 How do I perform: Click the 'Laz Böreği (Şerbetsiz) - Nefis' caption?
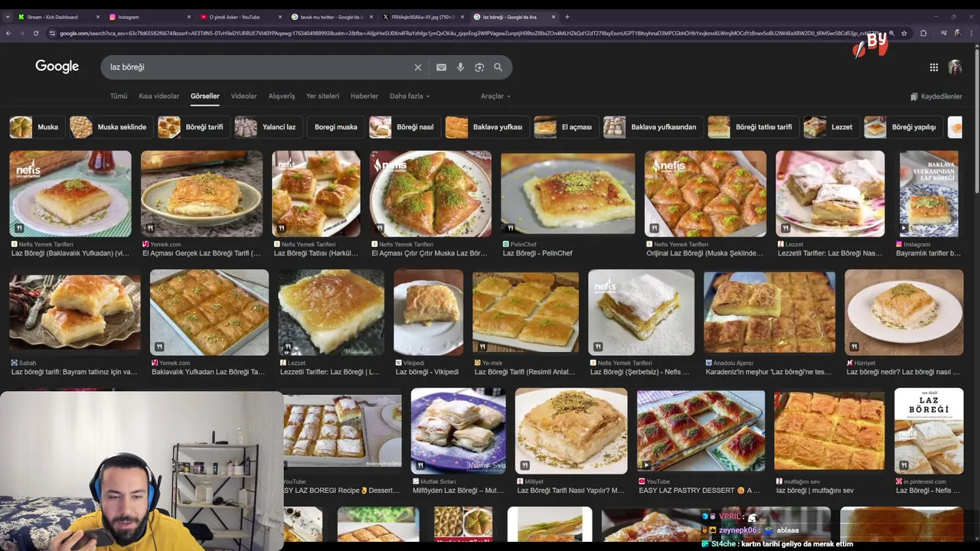point(639,372)
